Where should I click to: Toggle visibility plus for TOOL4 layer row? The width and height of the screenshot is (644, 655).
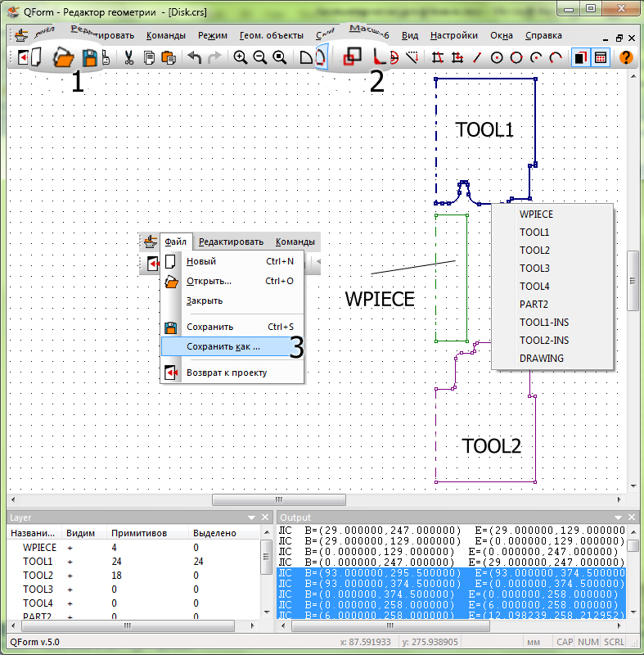70,603
